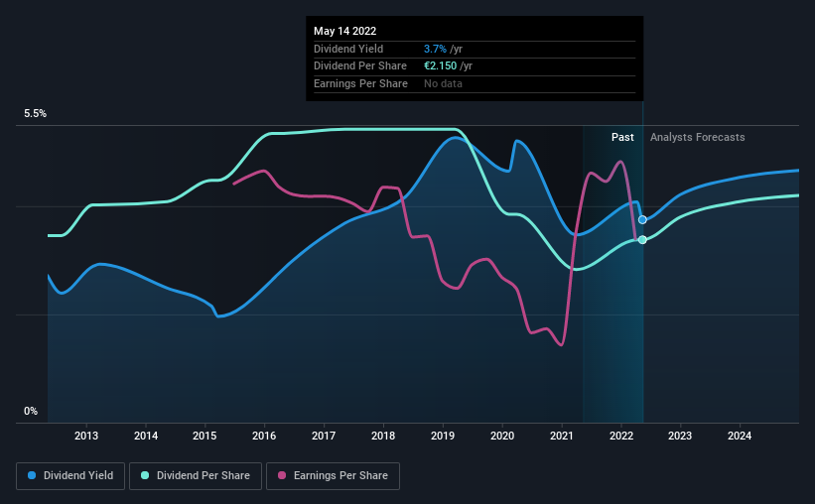
Task: Click the 2023 x-axis label
Action: click(680, 436)
